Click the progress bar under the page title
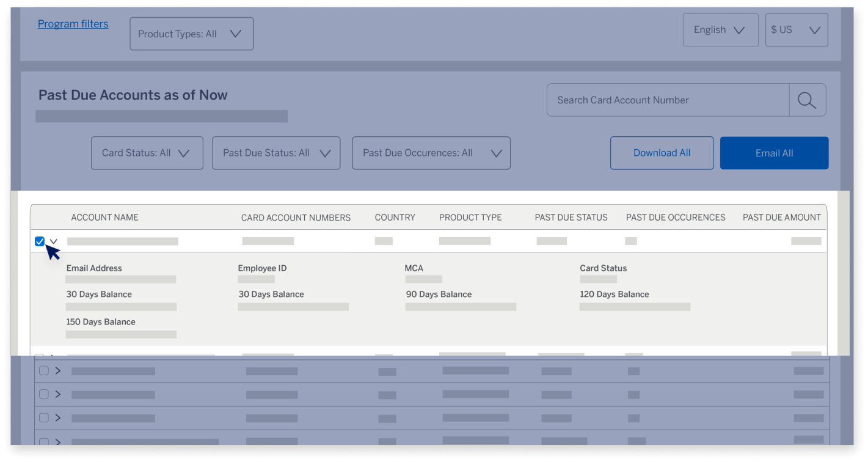This screenshot has width=868, height=462. (x=162, y=116)
